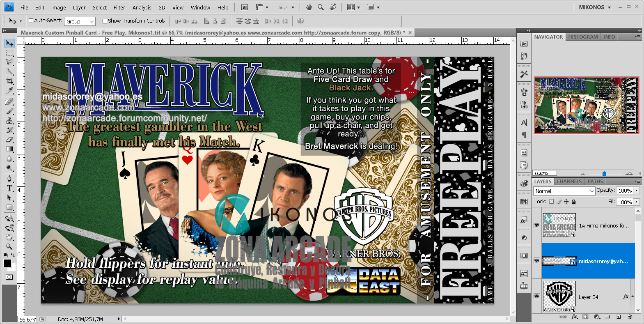Click the Navigator zoom slider handle
Viewport: 644px width, 324px height.
[x=604, y=174]
